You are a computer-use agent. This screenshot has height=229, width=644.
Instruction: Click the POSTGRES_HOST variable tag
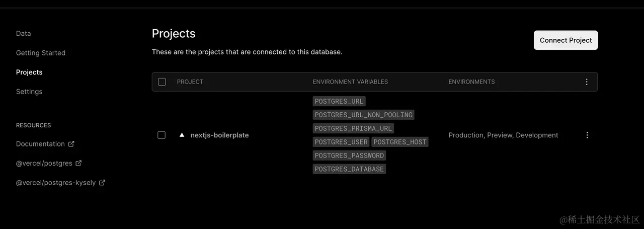[x=399, y=142]
